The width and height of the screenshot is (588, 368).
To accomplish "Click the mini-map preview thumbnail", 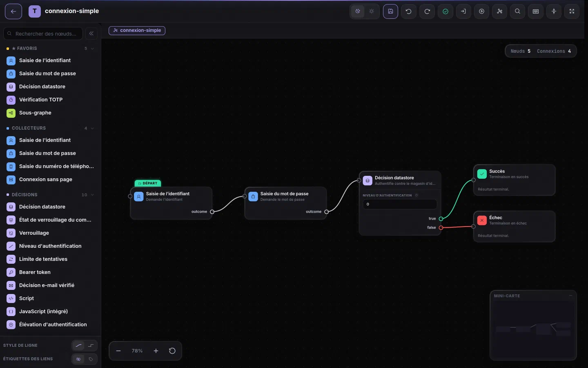I will (533, 328).
